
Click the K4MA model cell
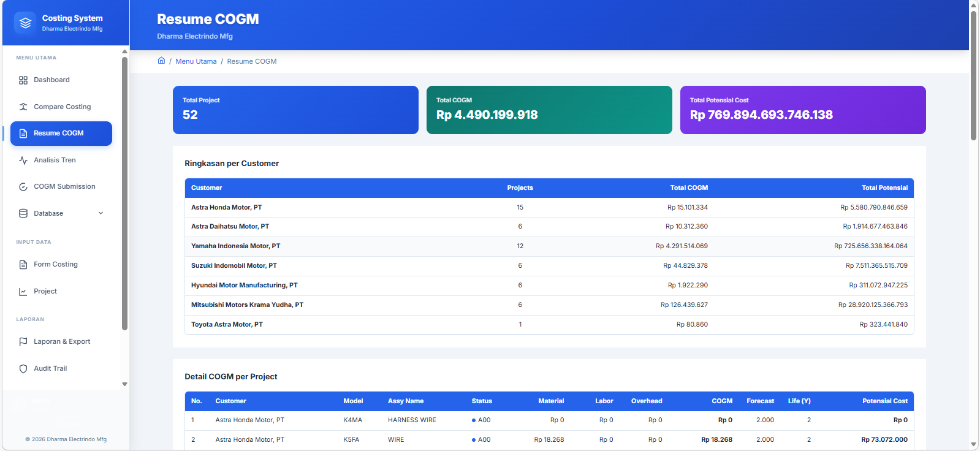pos(353,420)
